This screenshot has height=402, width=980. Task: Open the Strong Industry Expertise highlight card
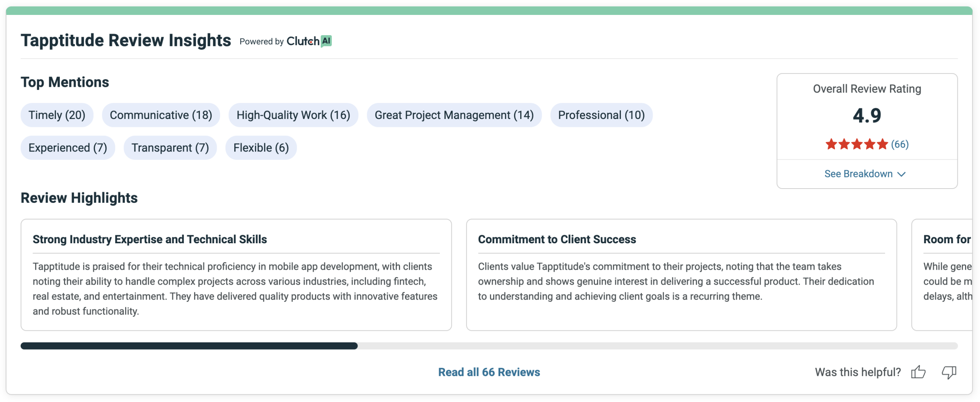tap(236, 275)
